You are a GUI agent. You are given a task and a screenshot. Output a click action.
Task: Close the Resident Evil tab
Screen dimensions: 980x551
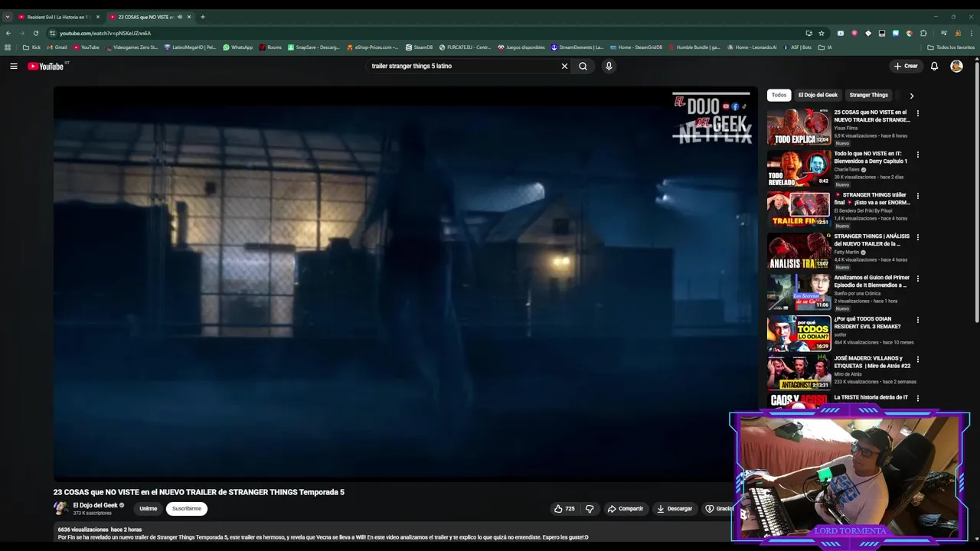[x=97, y=17]
